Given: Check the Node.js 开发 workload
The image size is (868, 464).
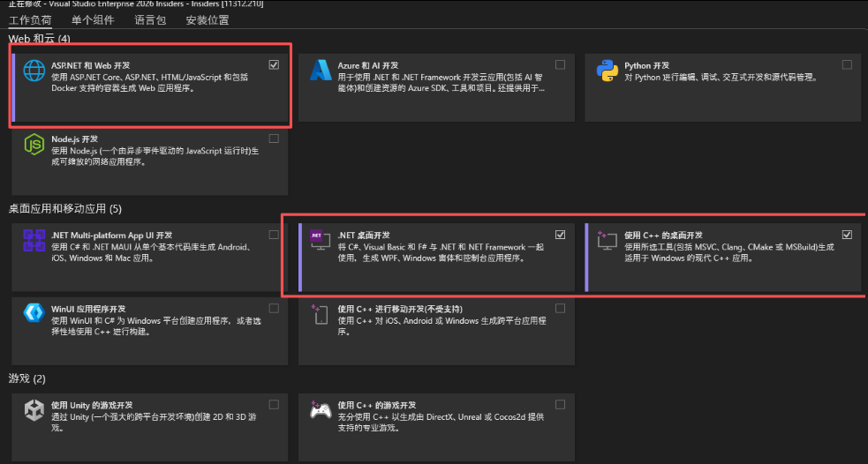Looking at the screenshot, I should tap(274, 138).
